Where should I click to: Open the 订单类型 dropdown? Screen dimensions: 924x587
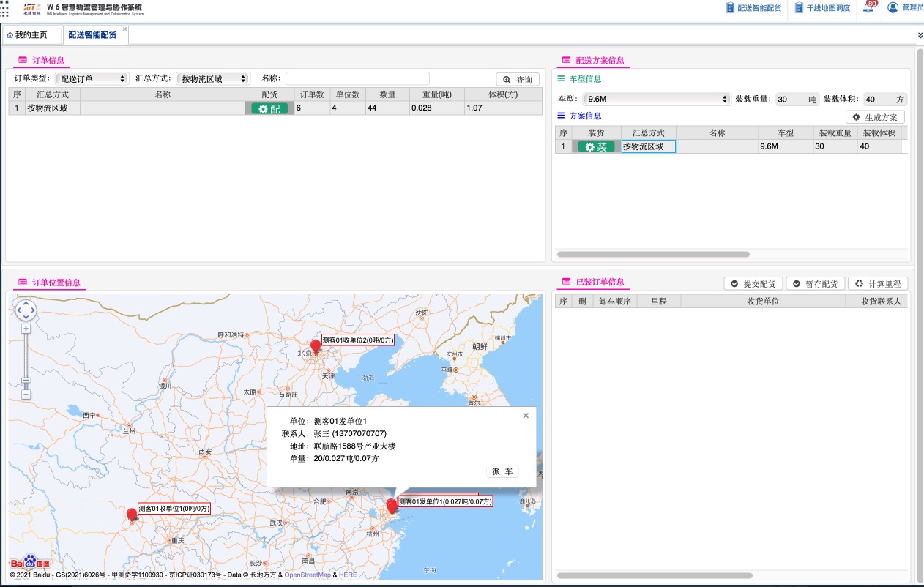pyautogui.click(x=92, y=78)
